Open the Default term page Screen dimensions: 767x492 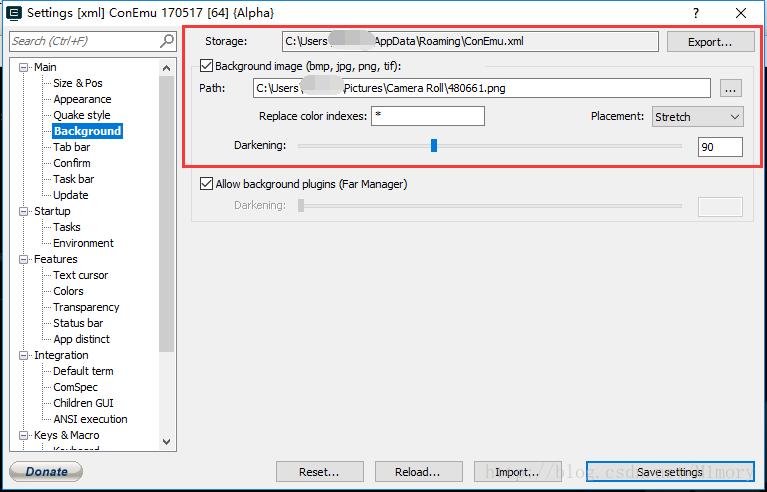[83, 371]
